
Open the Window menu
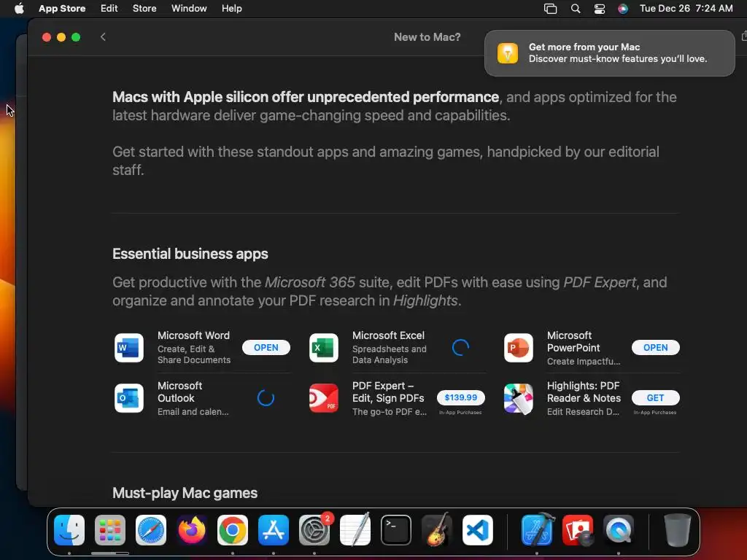tap(189, 8)
